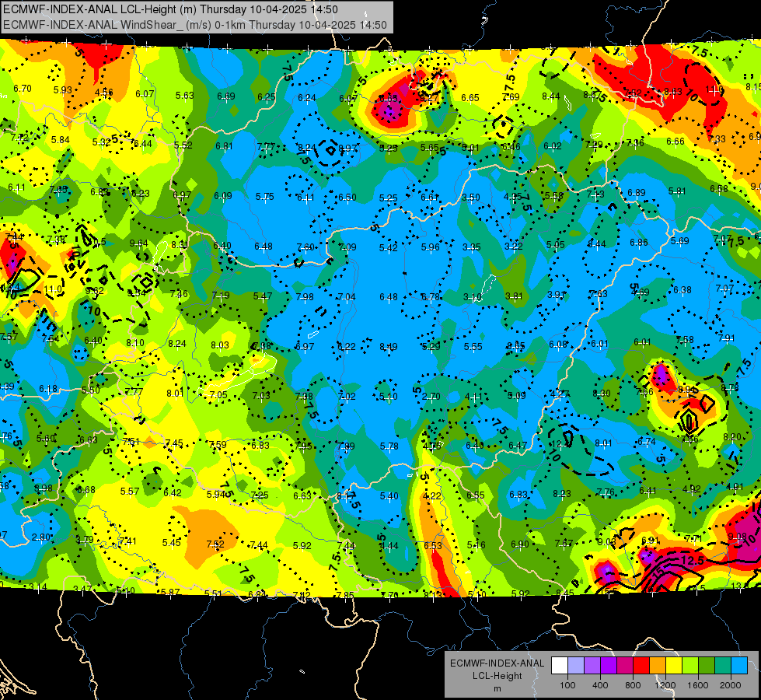Click the wind shear value '7.25'
This screenshot has height=700, width=761.
point(259,495)
